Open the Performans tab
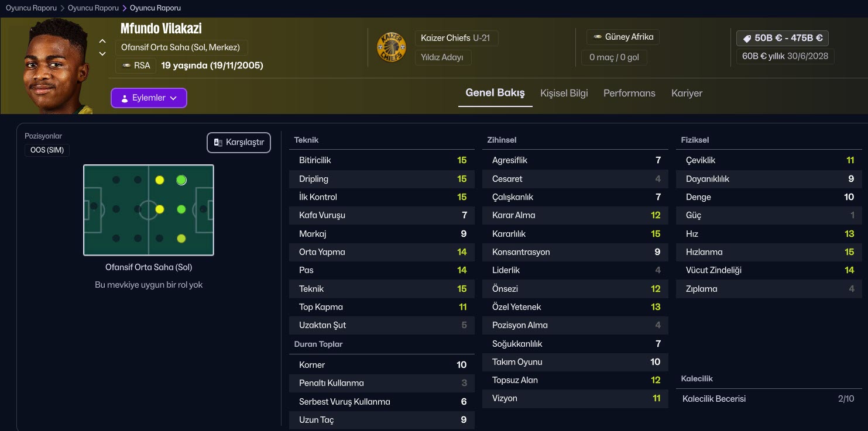868x431 pixels. [x=629, y=93]
